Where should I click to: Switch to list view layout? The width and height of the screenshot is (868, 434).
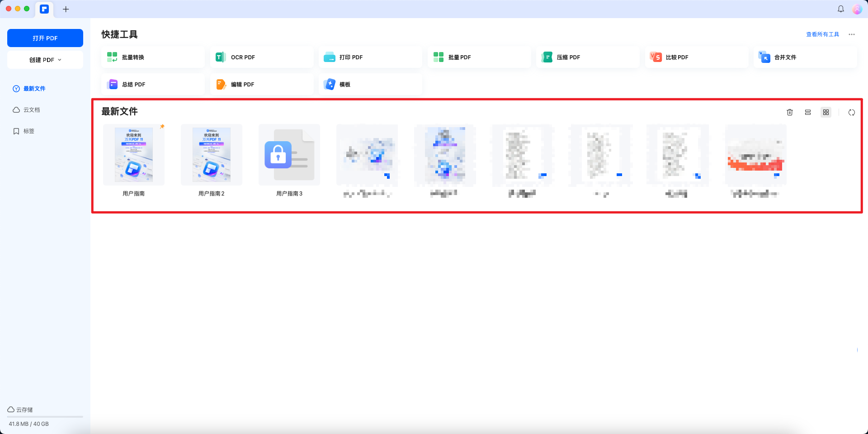tap(807, 112)
